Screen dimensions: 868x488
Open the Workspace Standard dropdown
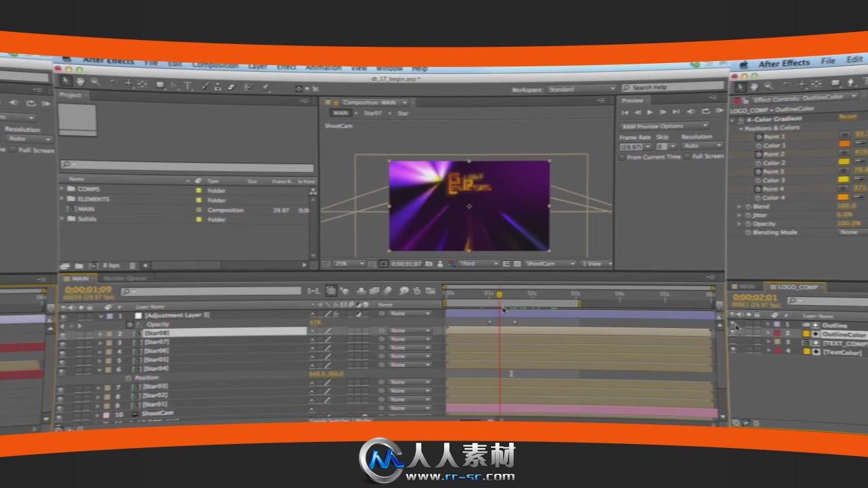click(583, 89)
